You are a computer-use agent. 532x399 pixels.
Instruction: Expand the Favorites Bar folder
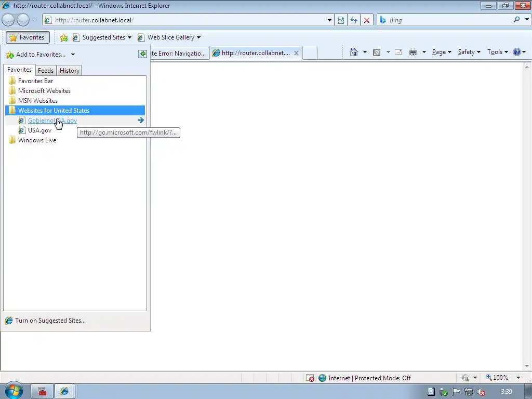click(x=75, y=81)
